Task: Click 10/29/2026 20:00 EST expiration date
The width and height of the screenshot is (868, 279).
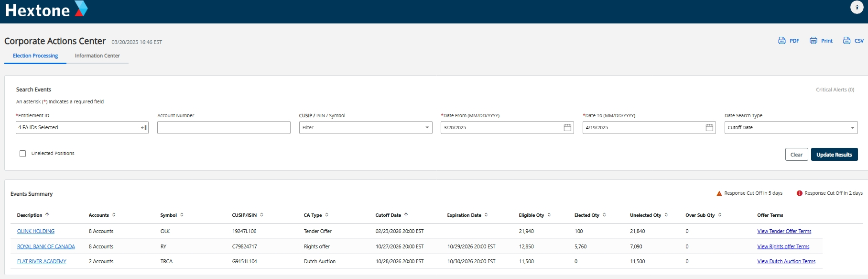Action: (471, 246)
